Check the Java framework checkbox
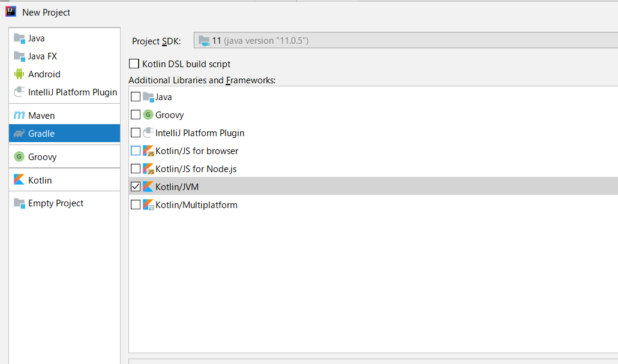618x364 pixels. pyautogui.click(x=136, y=97)
